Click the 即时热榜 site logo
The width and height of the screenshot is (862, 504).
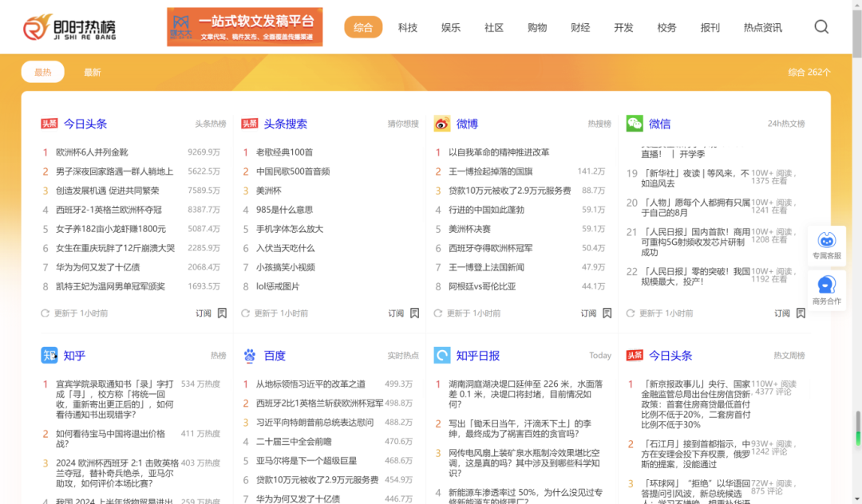coord(69,28)
